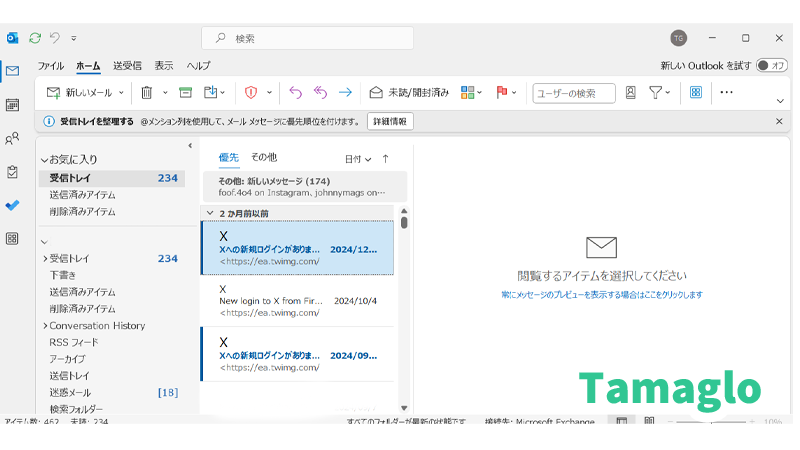Viewport: 800px width, 450px height.
Task: Collapse the お気に入り folder group
Action: pos(44,160)
